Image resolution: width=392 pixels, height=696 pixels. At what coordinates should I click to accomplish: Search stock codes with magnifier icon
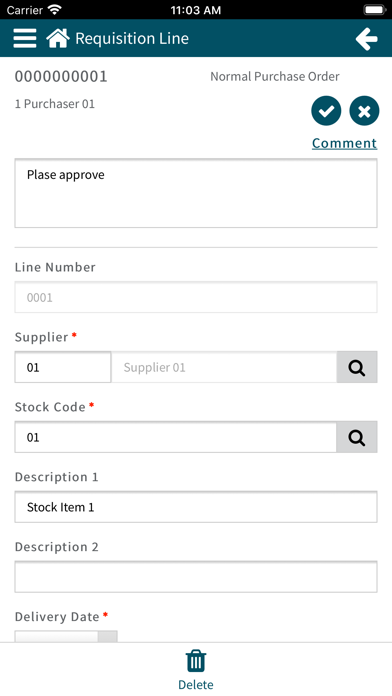point(357,437)
